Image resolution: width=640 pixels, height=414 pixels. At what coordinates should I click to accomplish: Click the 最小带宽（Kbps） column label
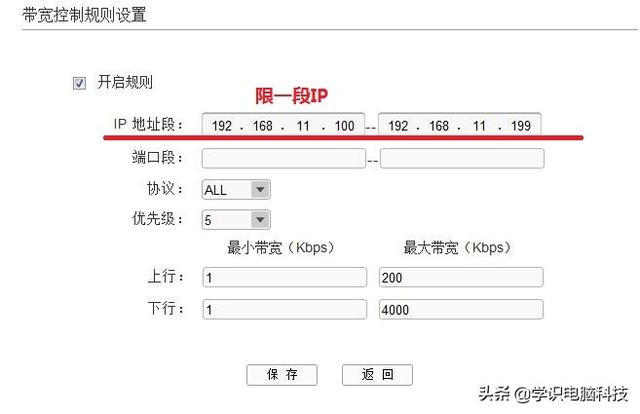[281, 247]
